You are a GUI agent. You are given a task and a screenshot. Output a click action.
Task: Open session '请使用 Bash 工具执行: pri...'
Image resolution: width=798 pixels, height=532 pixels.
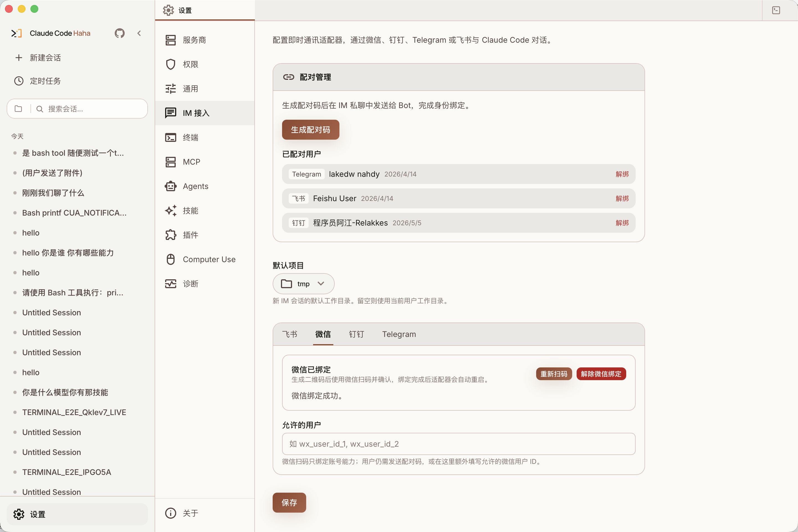tap(77, 293)
